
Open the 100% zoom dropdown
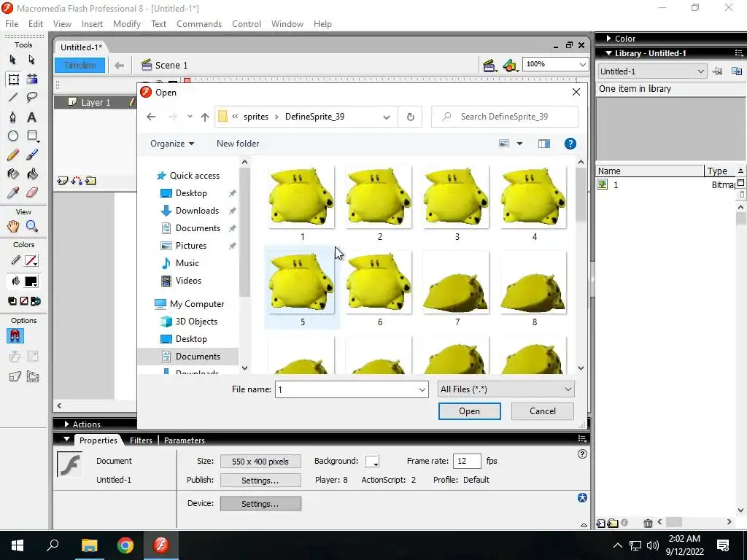pos(582,64)
